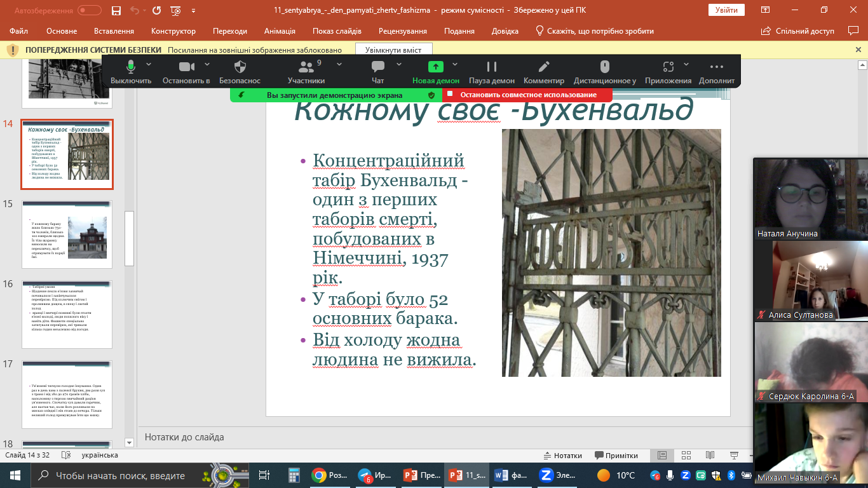Click the Спільний доступ share button
Screen dimensions: 868x488
797,31
